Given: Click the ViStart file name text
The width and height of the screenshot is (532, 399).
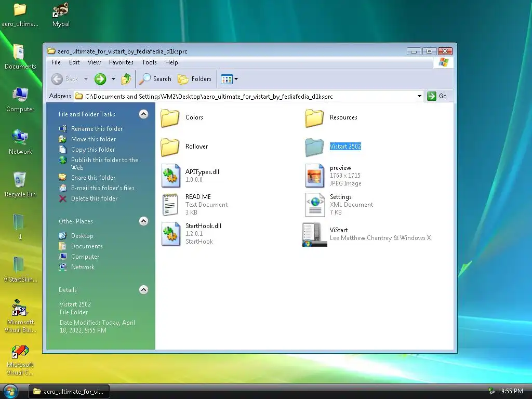Looking at the screenshot, I should (339, 230).
